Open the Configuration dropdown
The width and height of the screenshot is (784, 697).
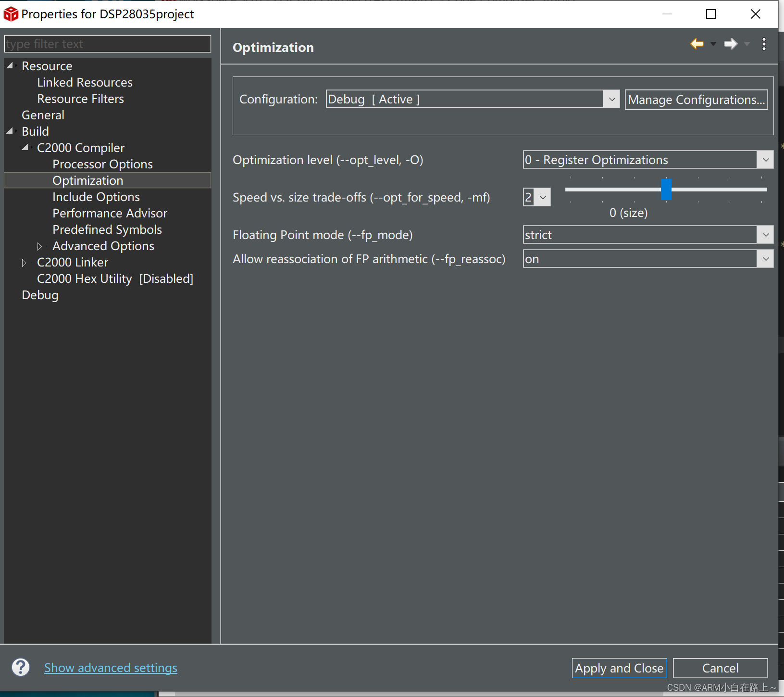coord(611,99)
